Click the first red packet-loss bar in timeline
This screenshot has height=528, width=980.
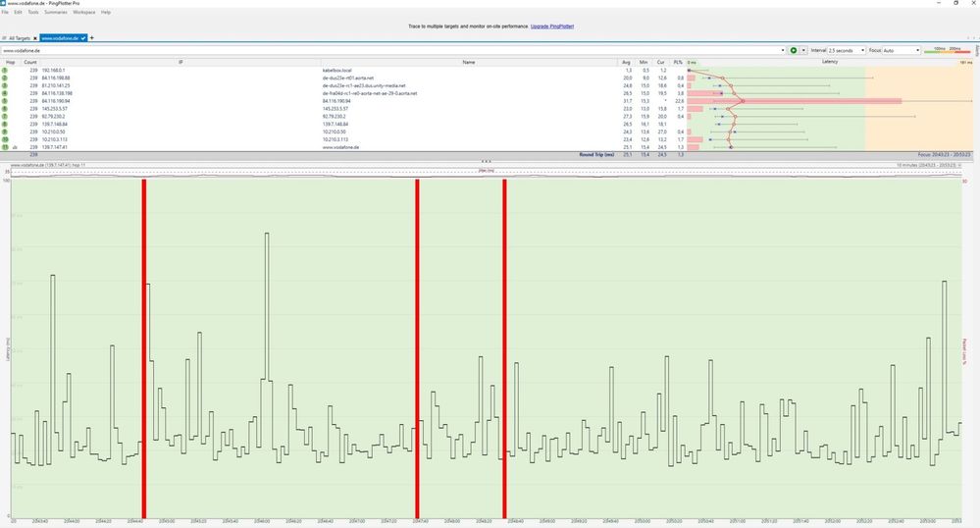[x=144, y=348]
